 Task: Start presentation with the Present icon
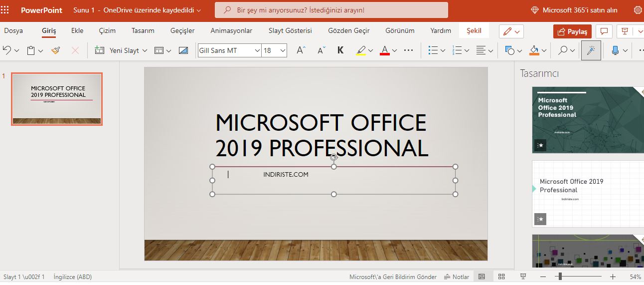624,31
